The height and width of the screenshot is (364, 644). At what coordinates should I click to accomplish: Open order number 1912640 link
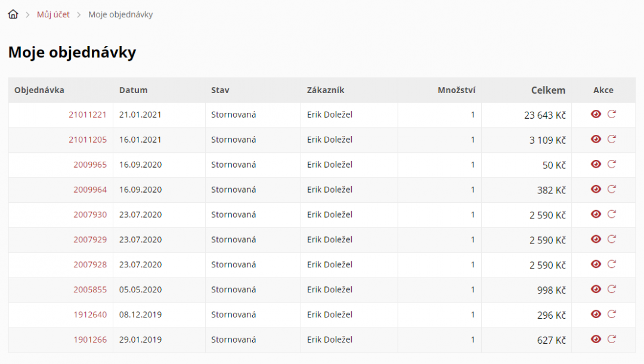pyautogui.click(x=90, y=314)
